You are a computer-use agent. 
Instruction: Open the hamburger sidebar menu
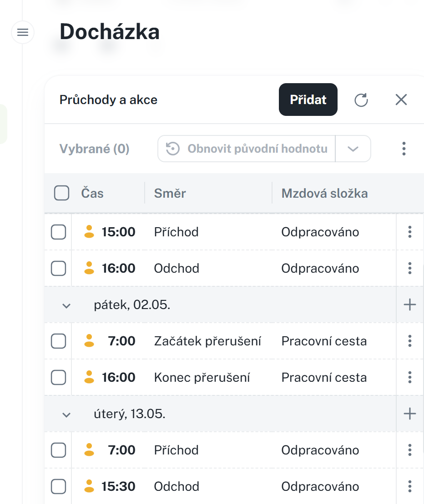23,33
